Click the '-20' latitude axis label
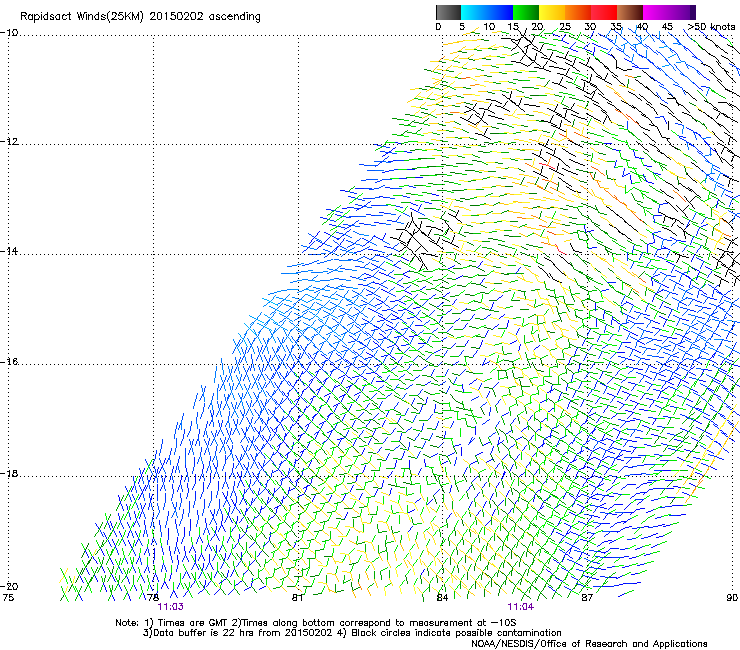The height and width of the screenshot is (650, 740). click(9, 586)
